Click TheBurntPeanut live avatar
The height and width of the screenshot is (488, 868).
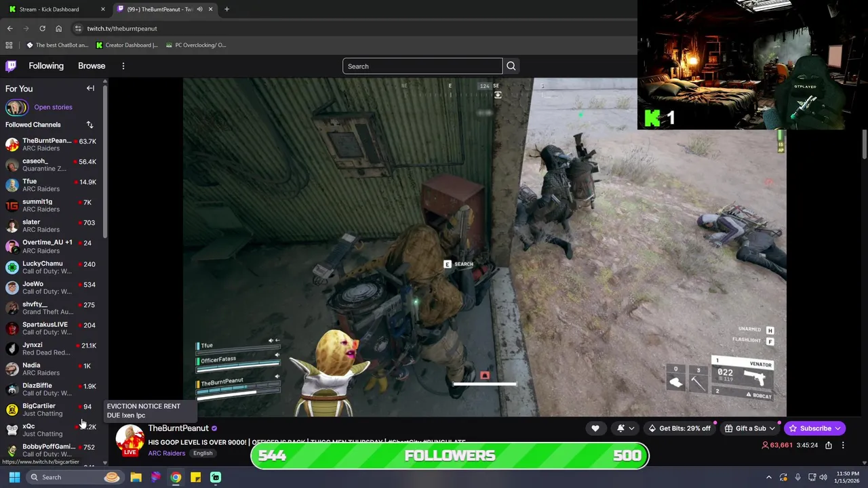point(130,441)
